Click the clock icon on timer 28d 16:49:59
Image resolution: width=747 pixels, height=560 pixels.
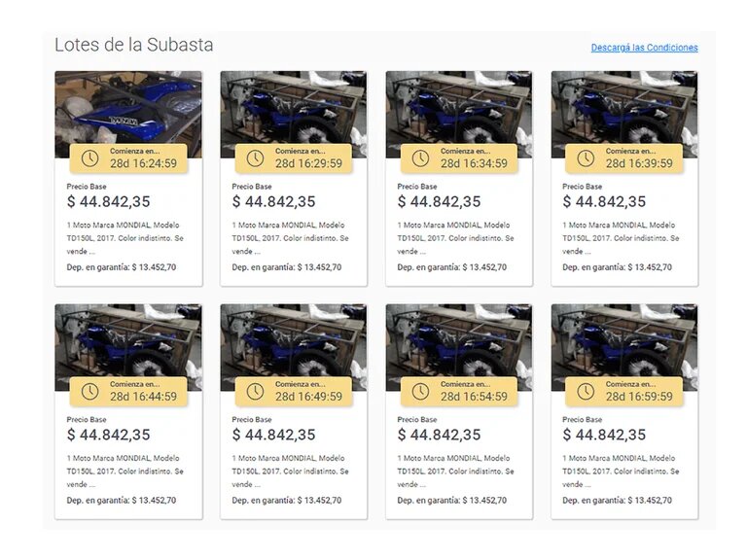click(x=255, y=392)
